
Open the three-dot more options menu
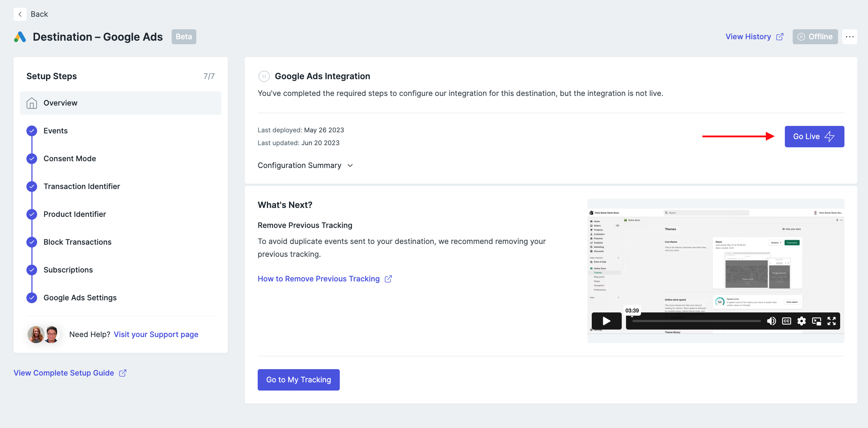tap(849, 37)
